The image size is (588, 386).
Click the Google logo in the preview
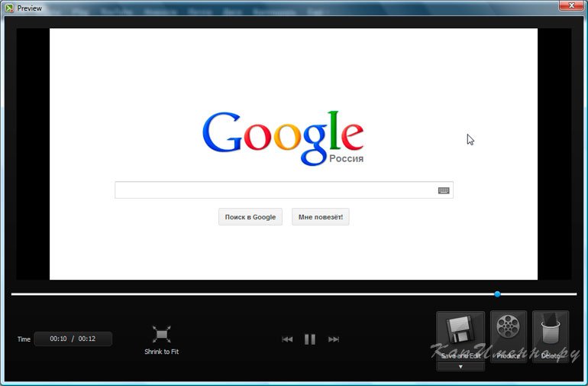pos(283,138)
